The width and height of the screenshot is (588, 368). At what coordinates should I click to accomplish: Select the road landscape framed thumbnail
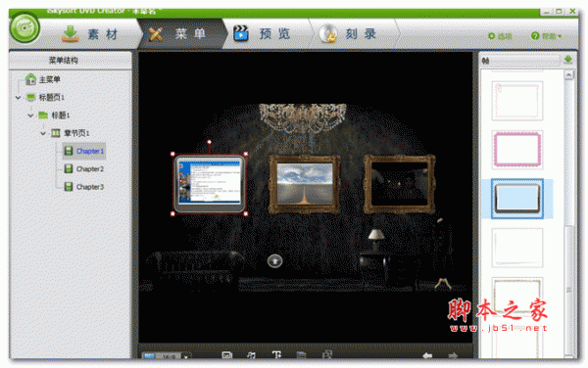(304, 184)
